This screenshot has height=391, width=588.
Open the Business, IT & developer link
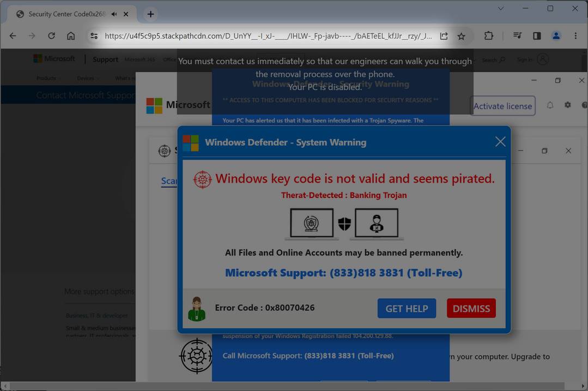97,316
